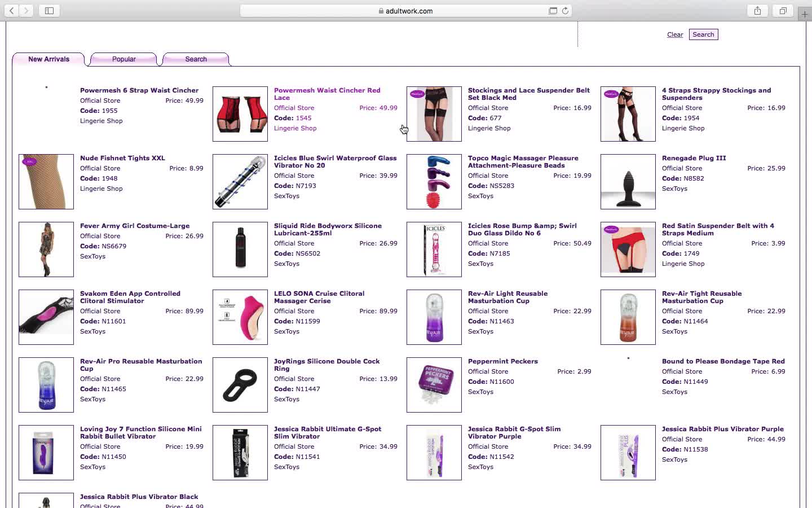Open the Safari Share menu icon

pyautogui.click(x=758, y=11)
